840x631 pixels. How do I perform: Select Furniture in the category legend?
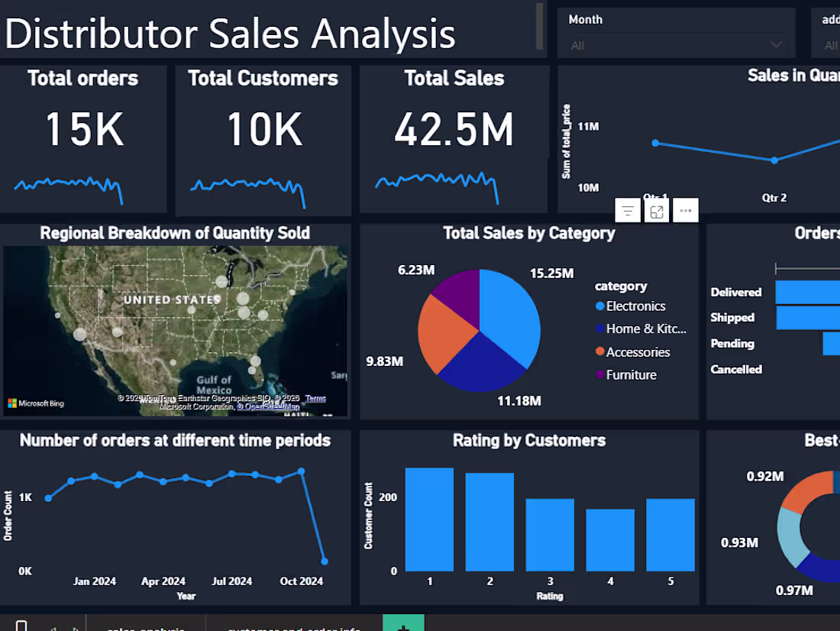[x=625, y=375]
